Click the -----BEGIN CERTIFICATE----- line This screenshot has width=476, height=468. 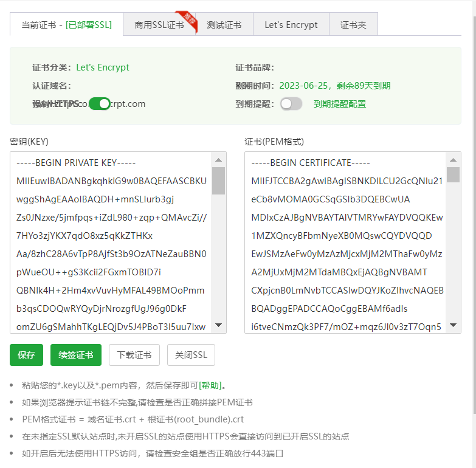311,163
